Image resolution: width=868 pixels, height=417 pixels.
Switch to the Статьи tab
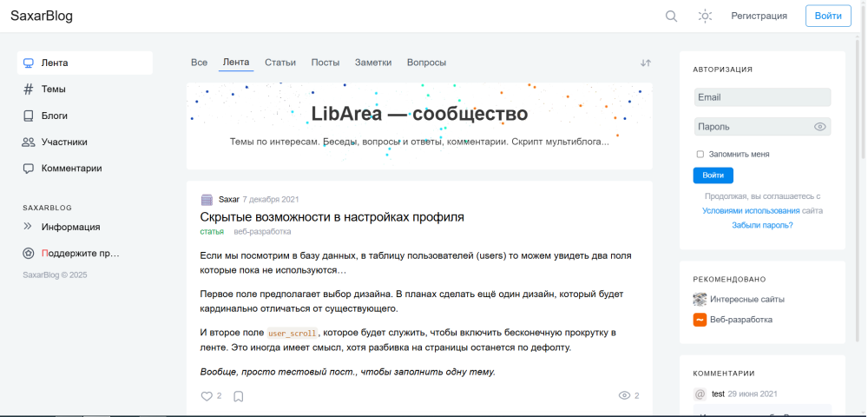pyautogui.click(x=280, y=63)
